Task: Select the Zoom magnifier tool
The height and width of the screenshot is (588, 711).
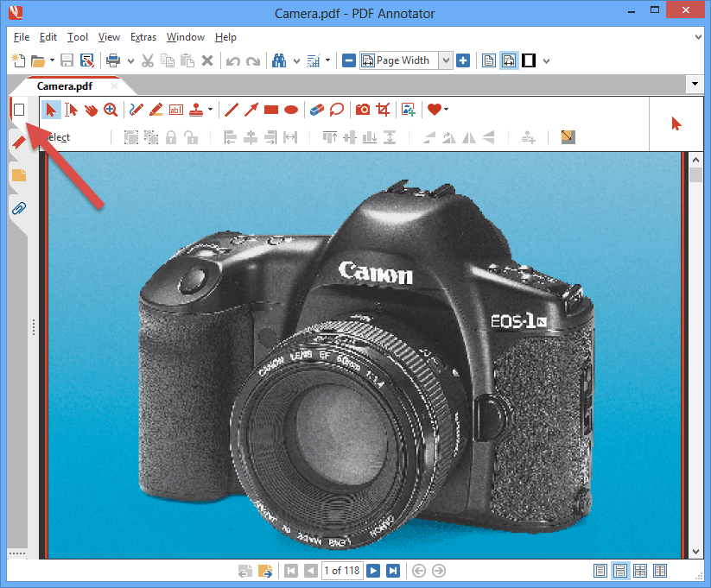Action: click(x=111, y=110)
